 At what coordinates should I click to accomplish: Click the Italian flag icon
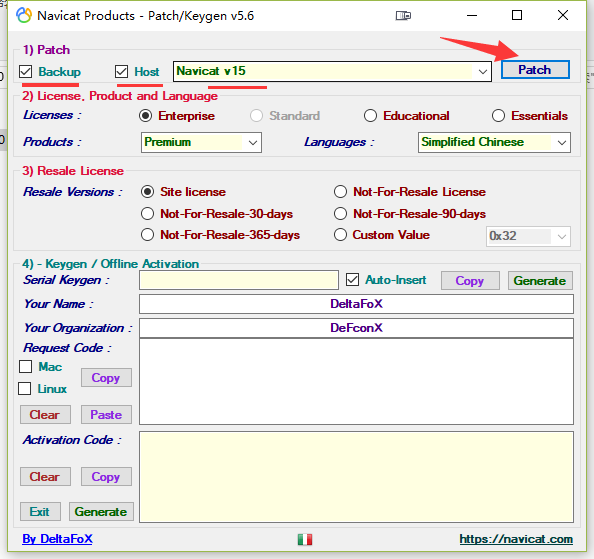[305, 539]
